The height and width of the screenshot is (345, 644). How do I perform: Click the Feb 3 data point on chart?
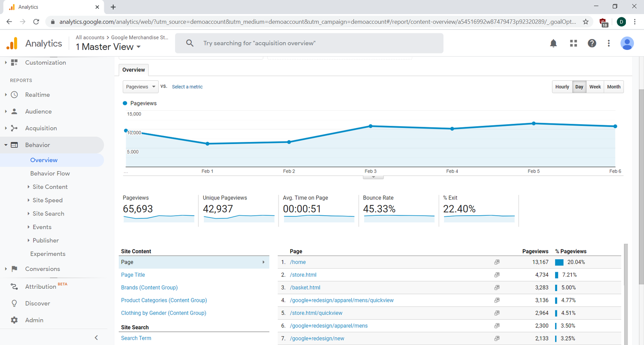coord(371,126)
